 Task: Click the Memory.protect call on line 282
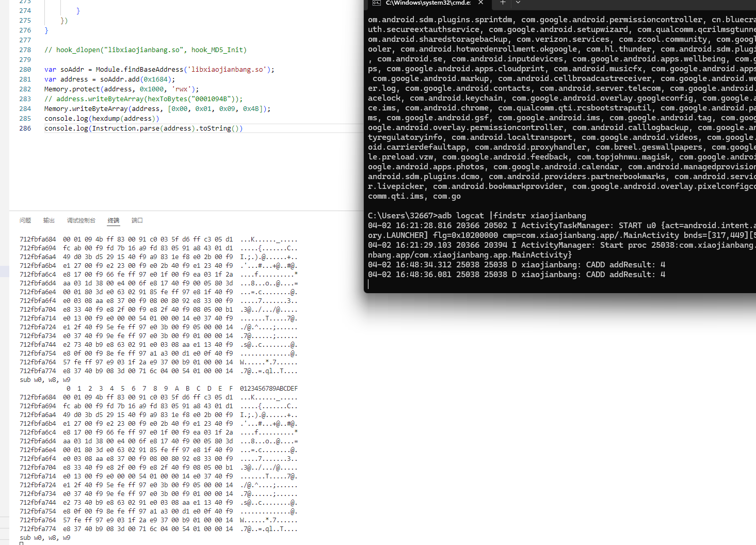[67, 89]
